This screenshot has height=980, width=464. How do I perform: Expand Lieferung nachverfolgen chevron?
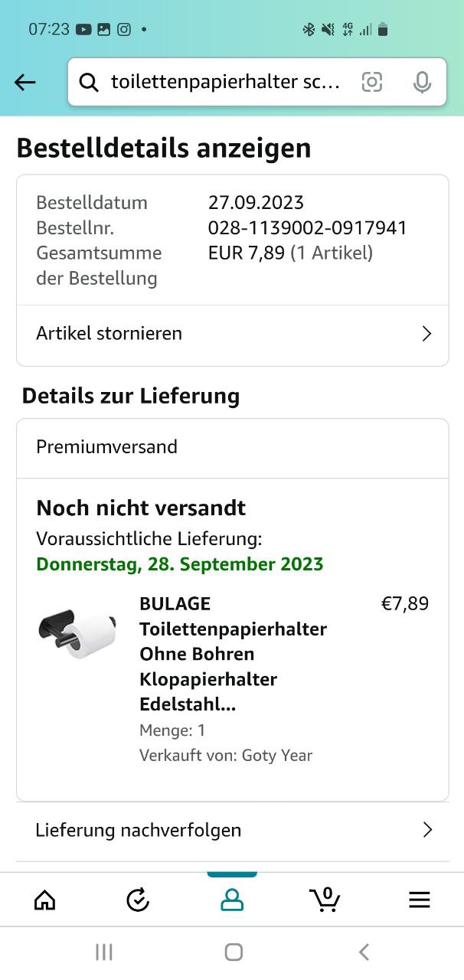pos(427,830)
